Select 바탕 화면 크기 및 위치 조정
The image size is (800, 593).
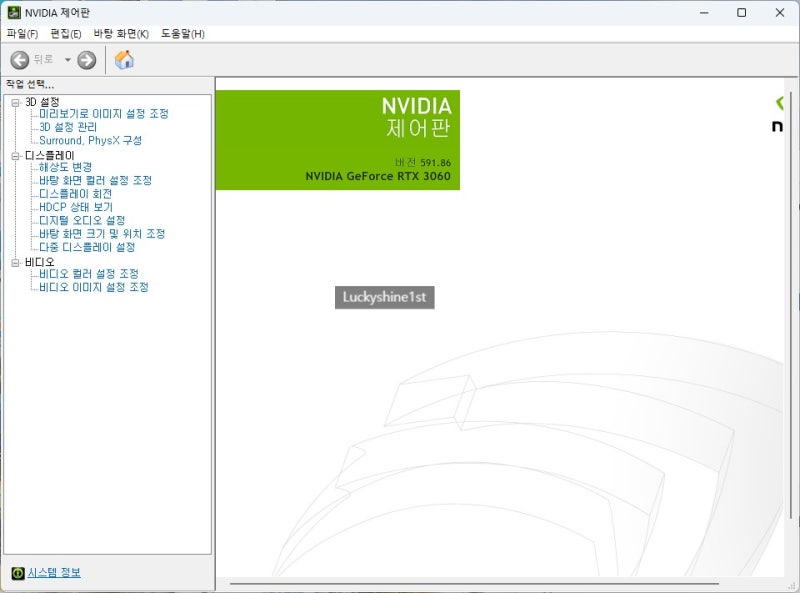click(102, 234)
